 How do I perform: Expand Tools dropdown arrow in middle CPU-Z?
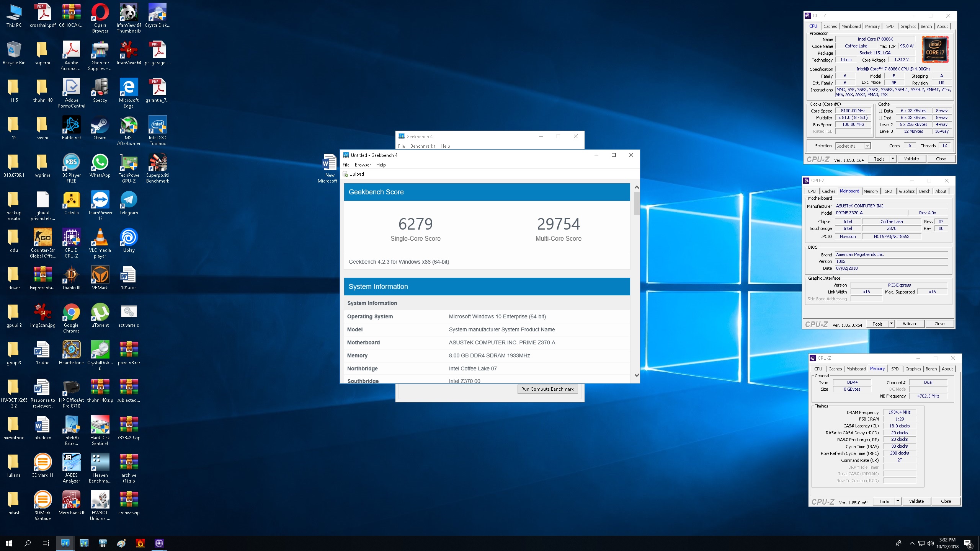(x=891, y=324)
